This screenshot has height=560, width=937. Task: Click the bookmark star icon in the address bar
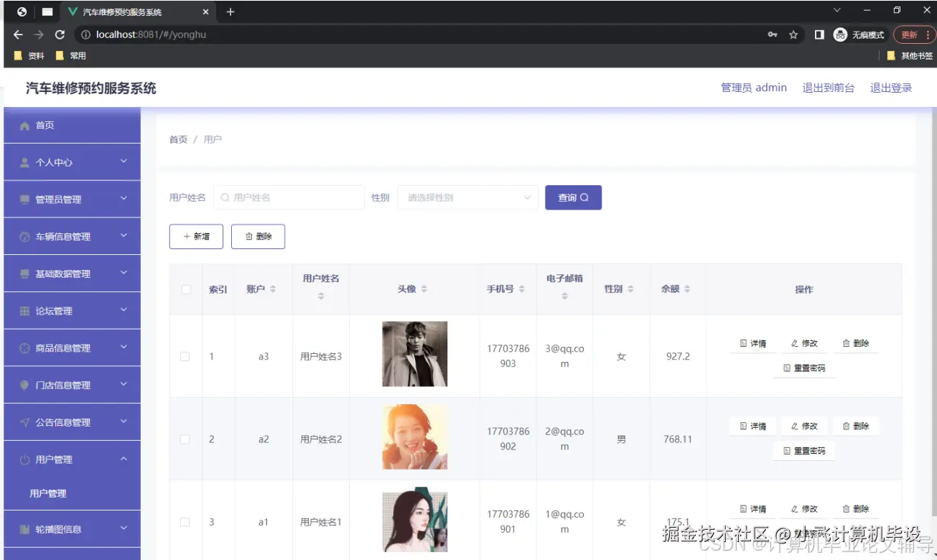click(793, 34)
